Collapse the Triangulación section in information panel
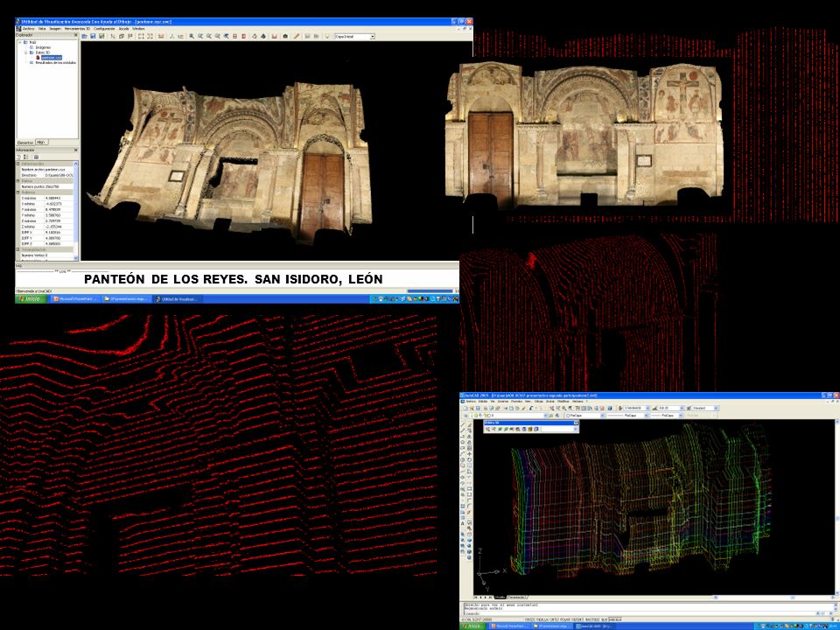The height and width of the screenshot is (630, 840). (17, 249)
